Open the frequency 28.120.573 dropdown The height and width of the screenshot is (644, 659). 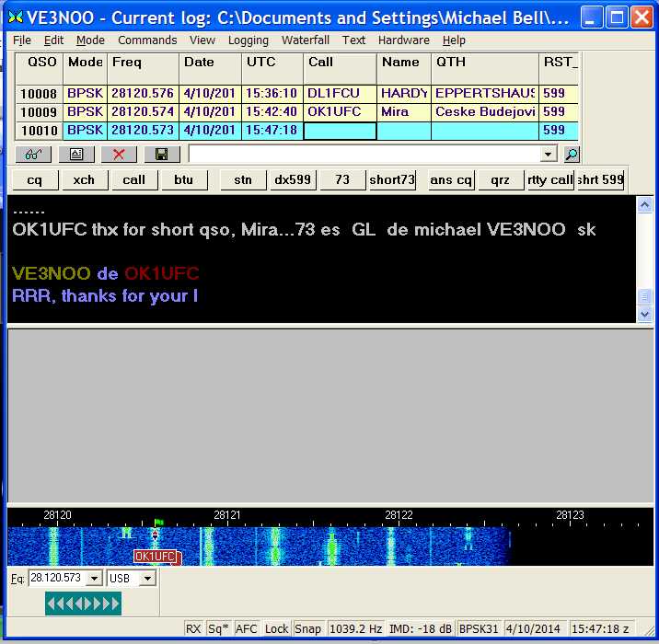(94, 579)
